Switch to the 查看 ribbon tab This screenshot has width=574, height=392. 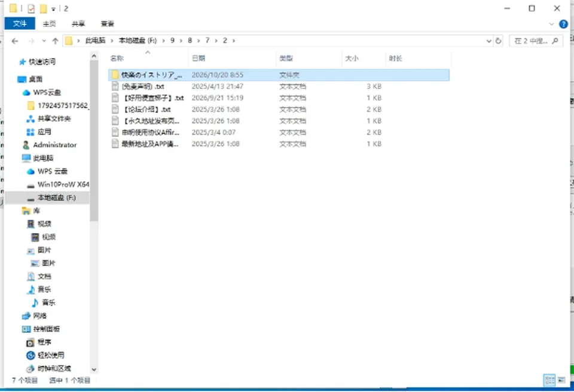click(x=108, y=24)
